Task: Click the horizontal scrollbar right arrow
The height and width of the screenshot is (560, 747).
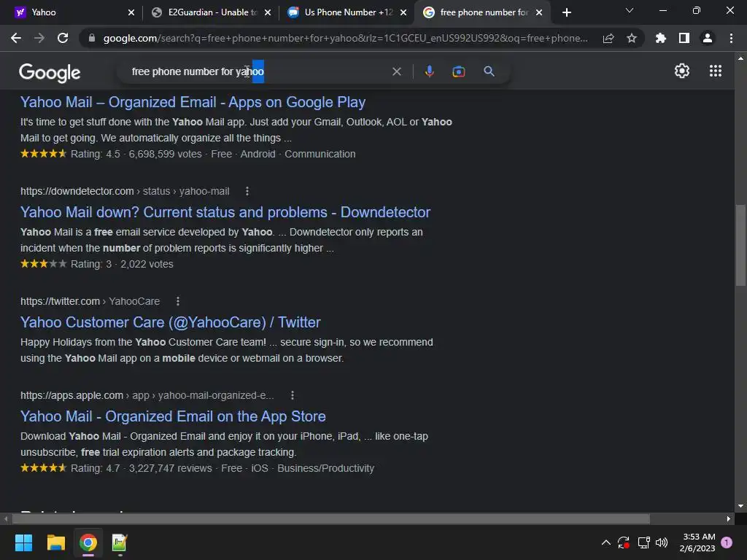Action: tap(728, 518)
